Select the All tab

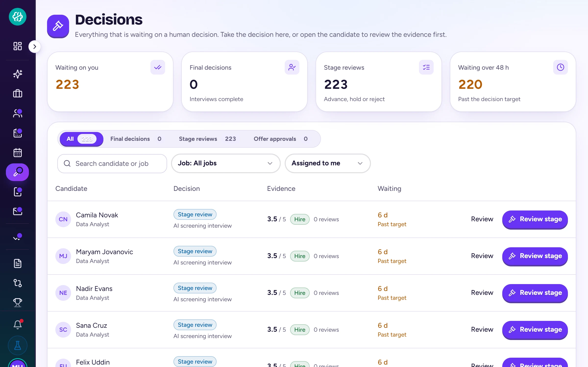(82, 139)
